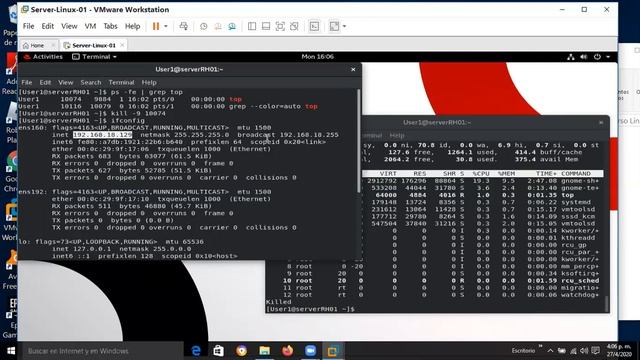This screenshot has width=640, height=360.
Task: Open Firefox from the taskbar
Action: 287,351
